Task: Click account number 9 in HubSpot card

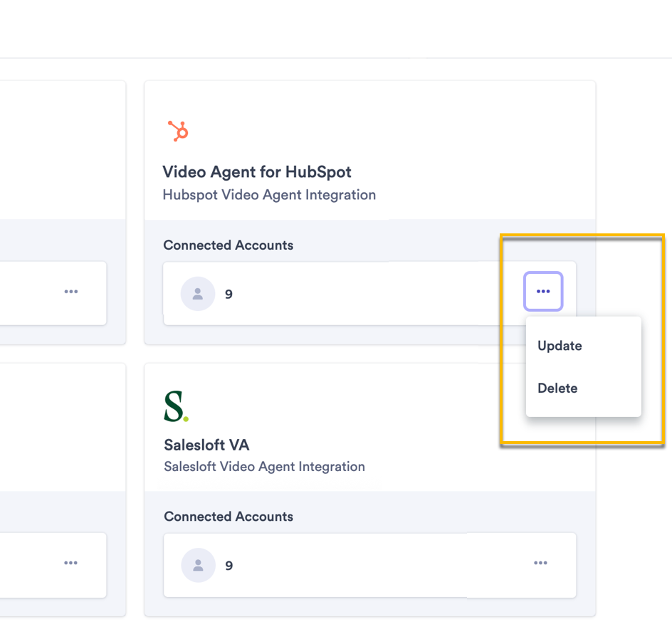Action: 229,295
